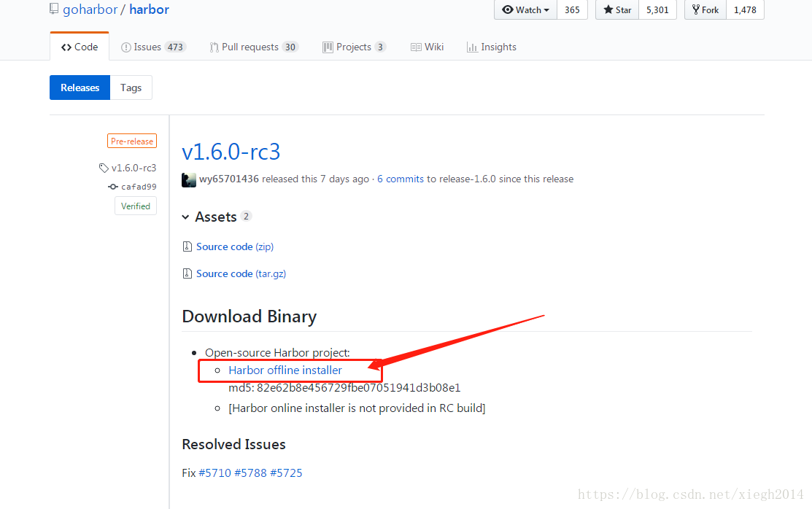812x509 pixels.
Task: Open the Issues tab
Action: pyautogui.click(x=152, y=47)
